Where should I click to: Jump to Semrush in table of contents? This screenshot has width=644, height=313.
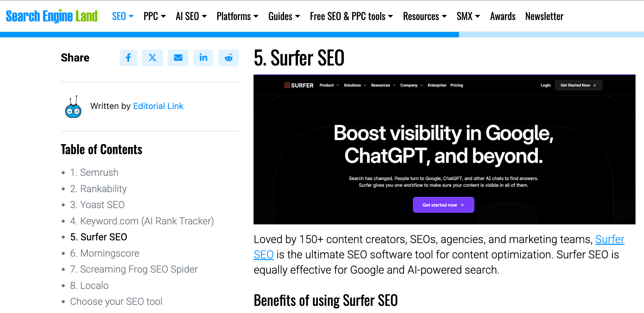tap(94, 172)
